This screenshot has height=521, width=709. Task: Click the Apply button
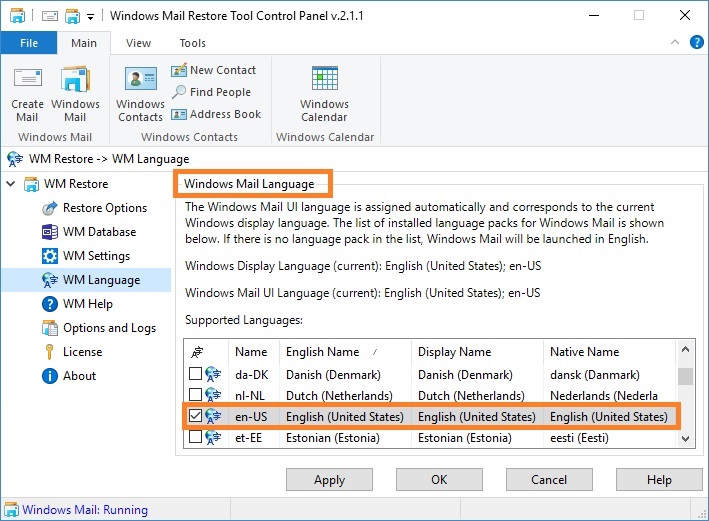(x=329, y=479)
